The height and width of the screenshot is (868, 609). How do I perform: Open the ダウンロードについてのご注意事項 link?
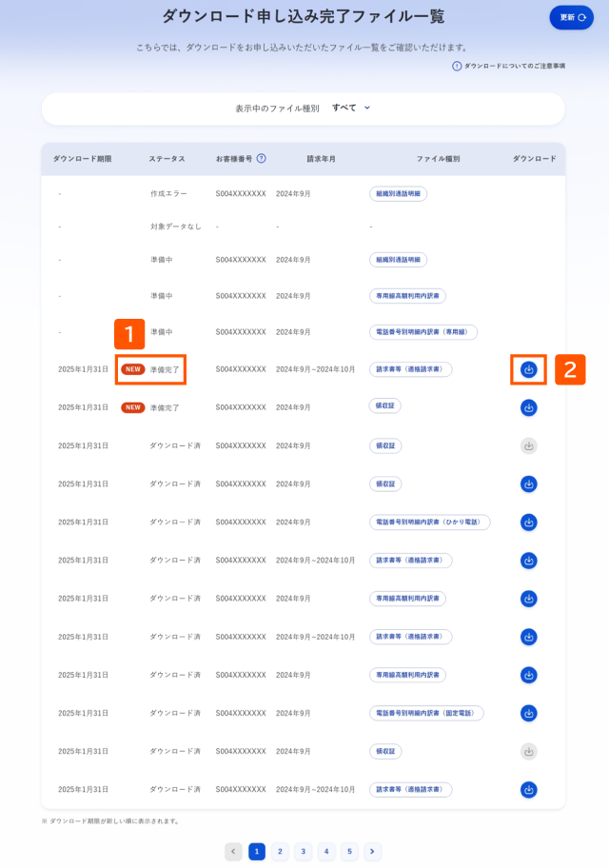509,66
